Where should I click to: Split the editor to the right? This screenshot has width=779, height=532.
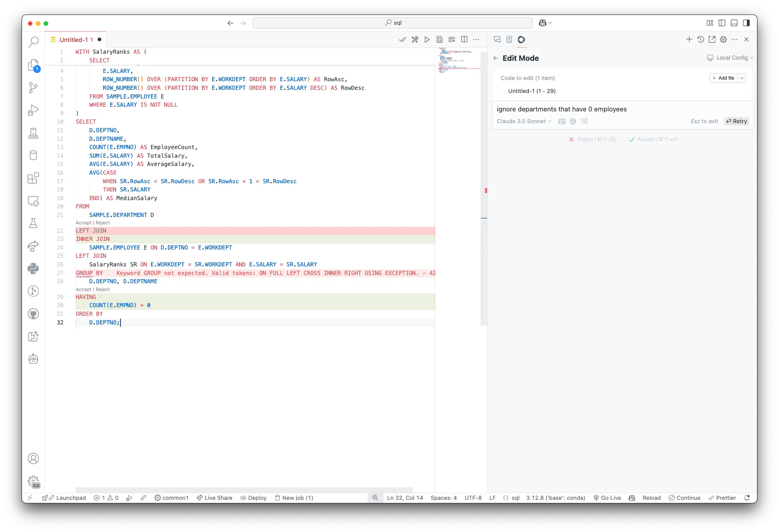pyautogui.click(x=464, y=40)
